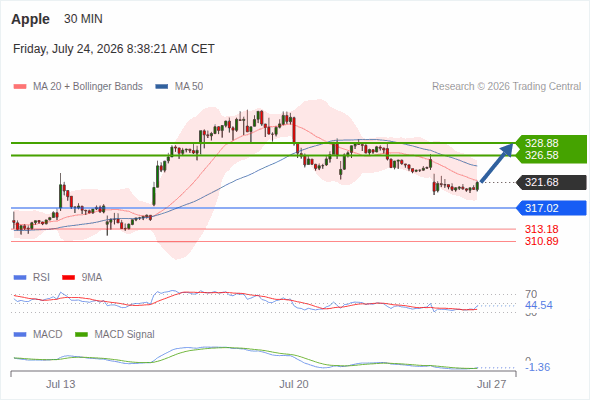
Task: Click the 9MA red legend swatch
Action: pos(68,278)
